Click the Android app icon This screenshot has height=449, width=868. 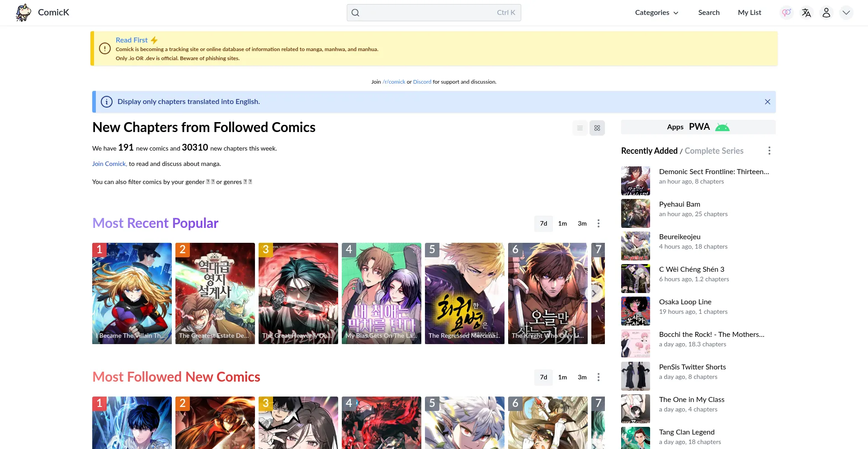(x=722, y=128)
